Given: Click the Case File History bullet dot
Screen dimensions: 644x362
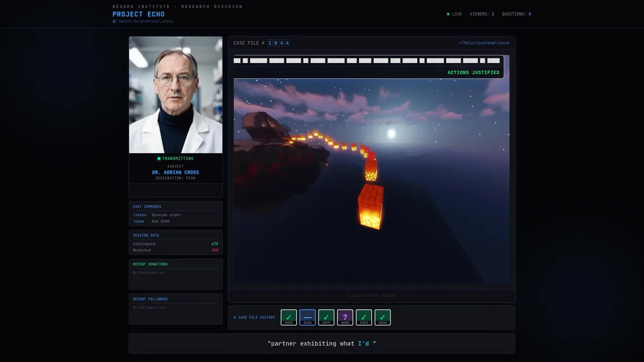Looking at the screenshot, I should [234, 318].
